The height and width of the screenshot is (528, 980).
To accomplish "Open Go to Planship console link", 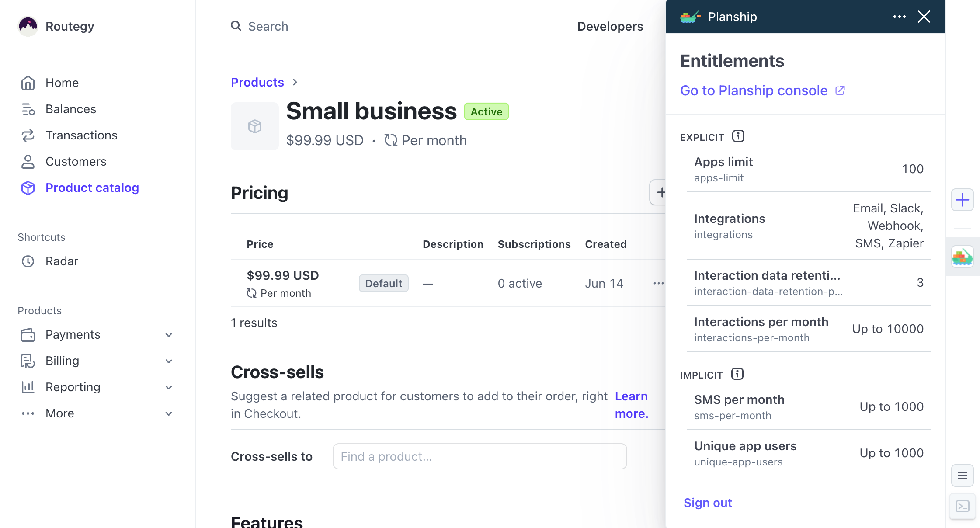I will click(x=754, y=90).
